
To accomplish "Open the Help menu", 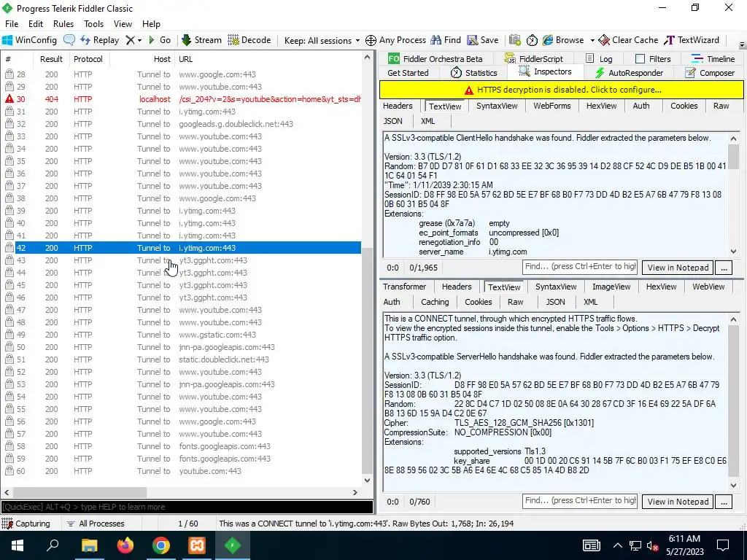I will pyautogui.click(x=151, y=24).
